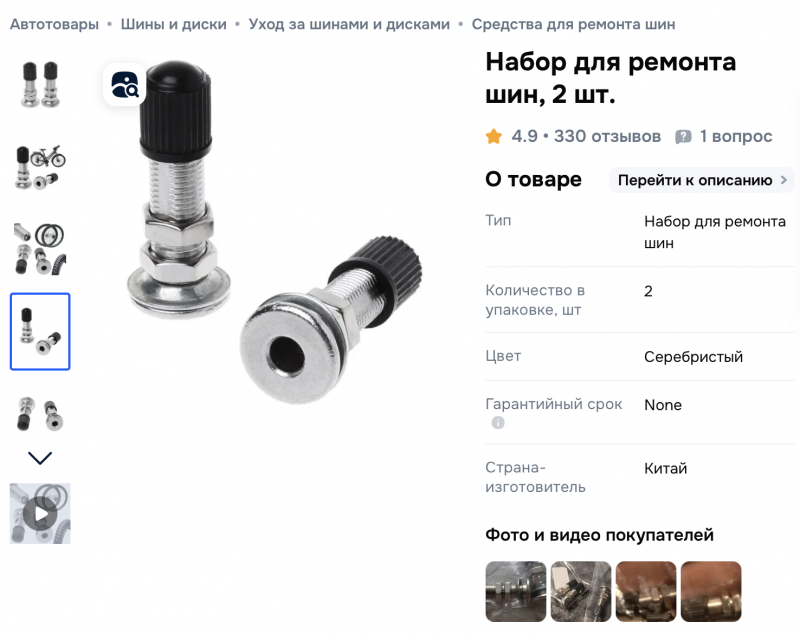The height and width of the screenshot is (635, 800).
Task: Click the orange star rating icon
Action: pyautogui.click(x=493, y=136)
